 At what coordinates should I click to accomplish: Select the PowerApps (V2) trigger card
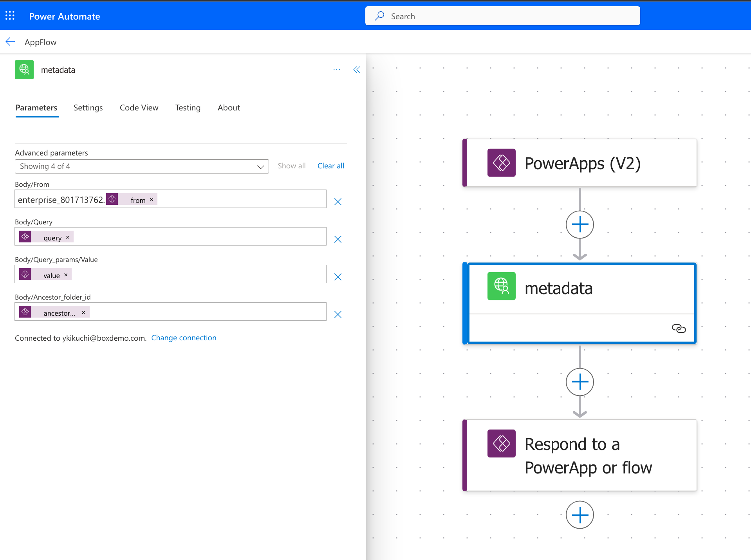tap(579, 163)
